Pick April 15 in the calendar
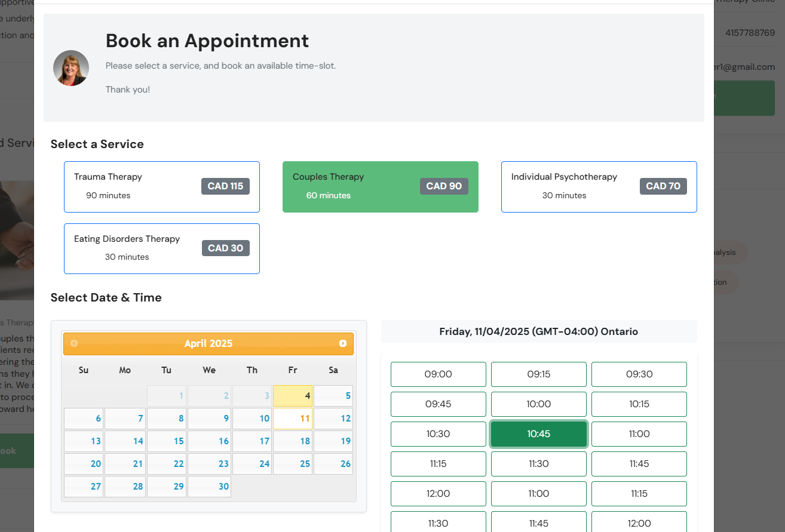The width and height of the screenshot is (785, 532). click(x=167, y=441)
